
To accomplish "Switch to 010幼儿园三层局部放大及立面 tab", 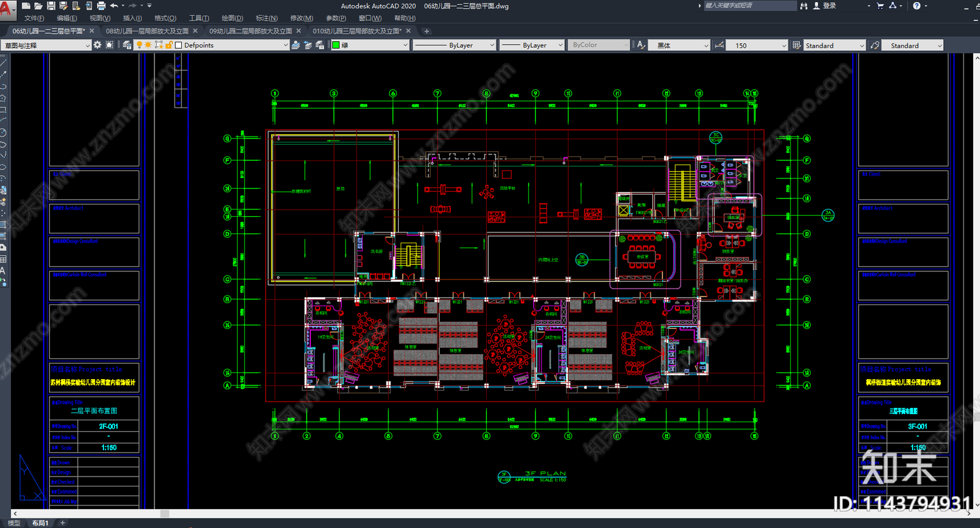I will click(x=357, y=31).
